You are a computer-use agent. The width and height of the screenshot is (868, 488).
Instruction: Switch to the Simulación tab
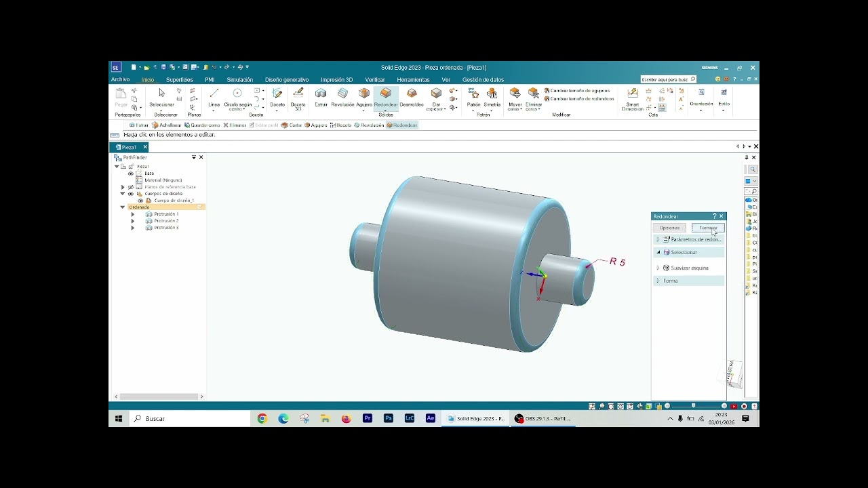pos(239,80)
